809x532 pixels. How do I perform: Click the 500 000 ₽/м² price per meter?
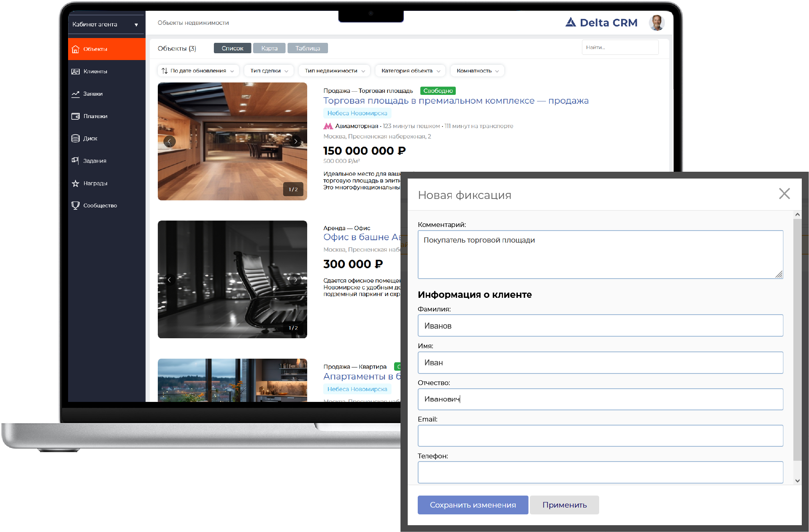(x=342, y=161)
